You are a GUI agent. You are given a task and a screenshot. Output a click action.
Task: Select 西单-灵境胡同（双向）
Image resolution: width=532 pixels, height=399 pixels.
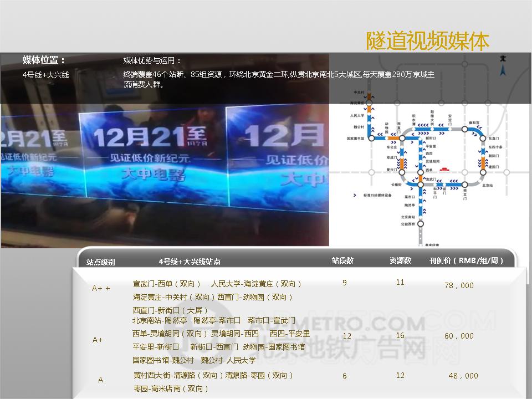click(170, 334)
